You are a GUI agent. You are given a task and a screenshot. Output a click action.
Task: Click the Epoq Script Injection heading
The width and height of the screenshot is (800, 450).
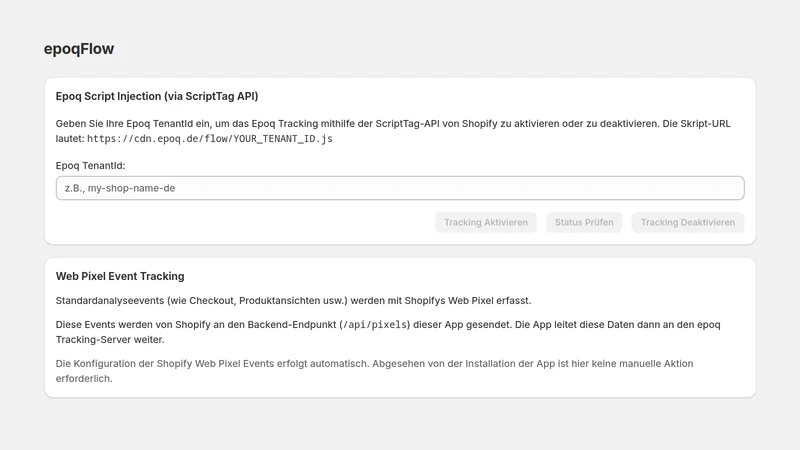pyautogui.click(x=157, y=96)
